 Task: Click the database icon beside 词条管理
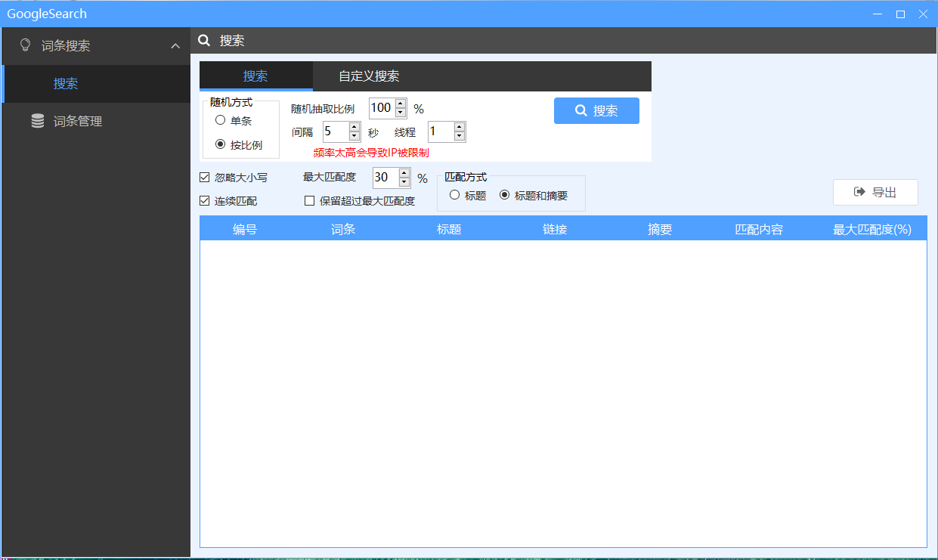[x=37, y=121]
